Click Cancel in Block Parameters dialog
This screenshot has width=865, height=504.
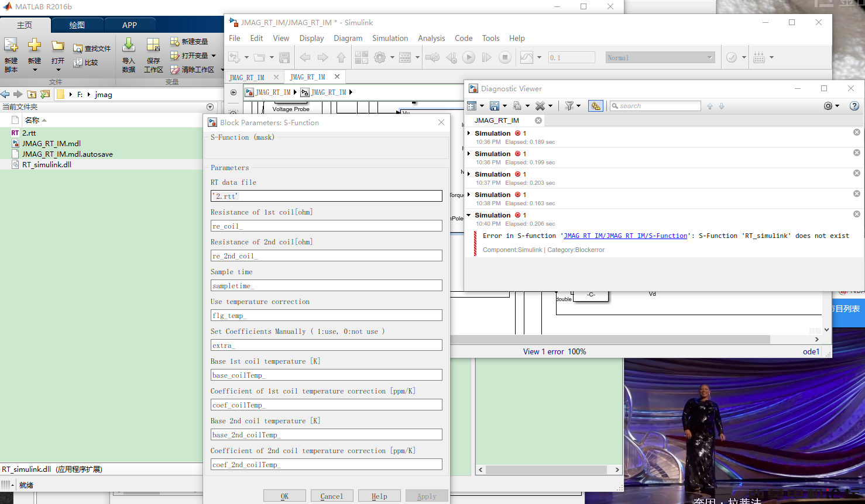click(332, 496)
